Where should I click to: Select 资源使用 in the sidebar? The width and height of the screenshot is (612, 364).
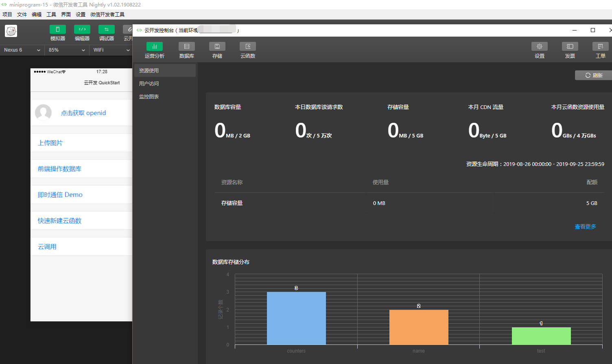point(165,70)
